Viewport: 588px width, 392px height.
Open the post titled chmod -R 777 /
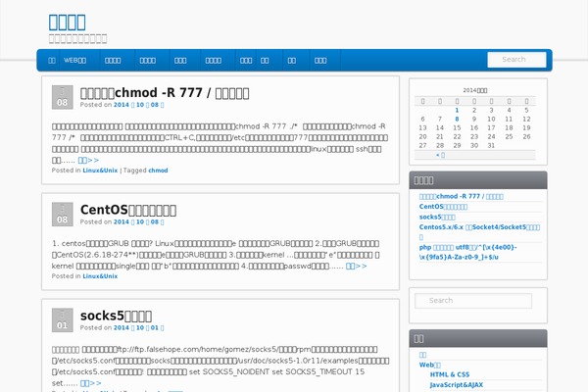(165, 93)
